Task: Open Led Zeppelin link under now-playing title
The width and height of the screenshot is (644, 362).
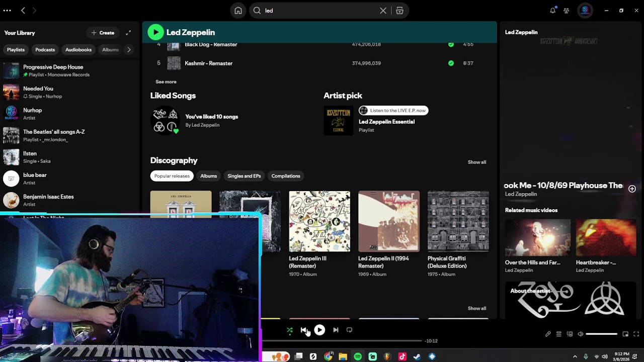Action: pos(521,194)
